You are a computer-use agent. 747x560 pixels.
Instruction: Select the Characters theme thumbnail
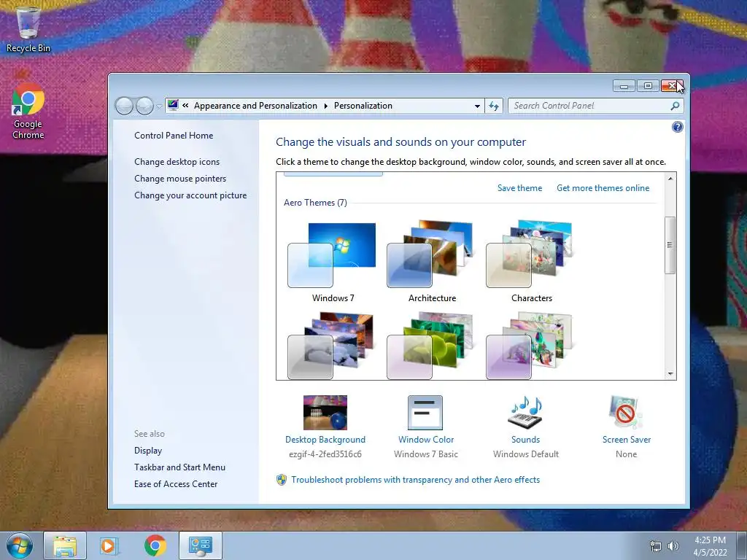coord(530,254)
